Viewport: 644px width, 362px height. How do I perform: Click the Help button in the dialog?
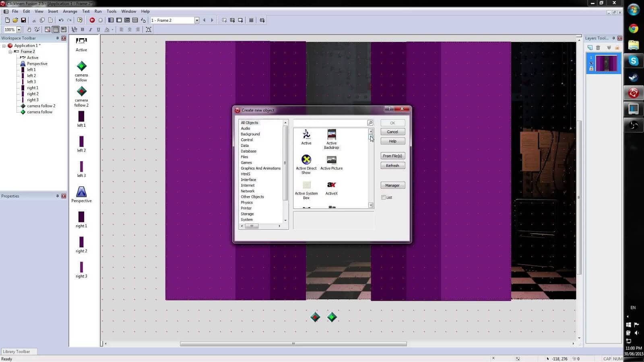tap(392, 141)
